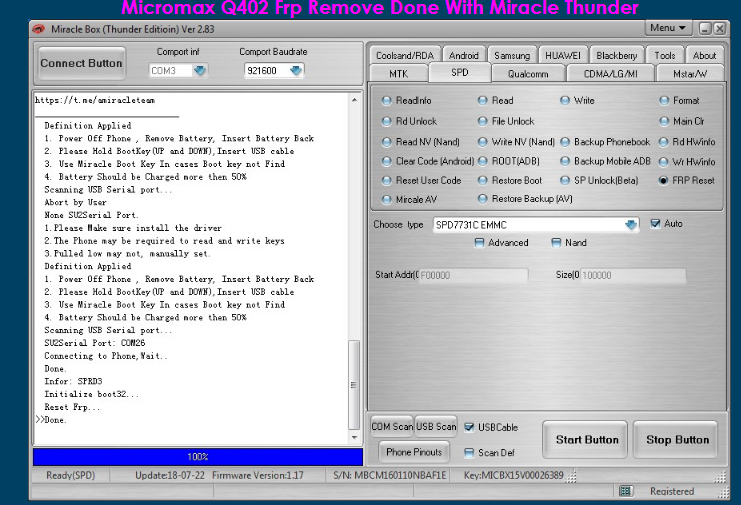Click the log panel scrollbar thumb
This screenshot has height=505, width=741.
coord(354,385)
